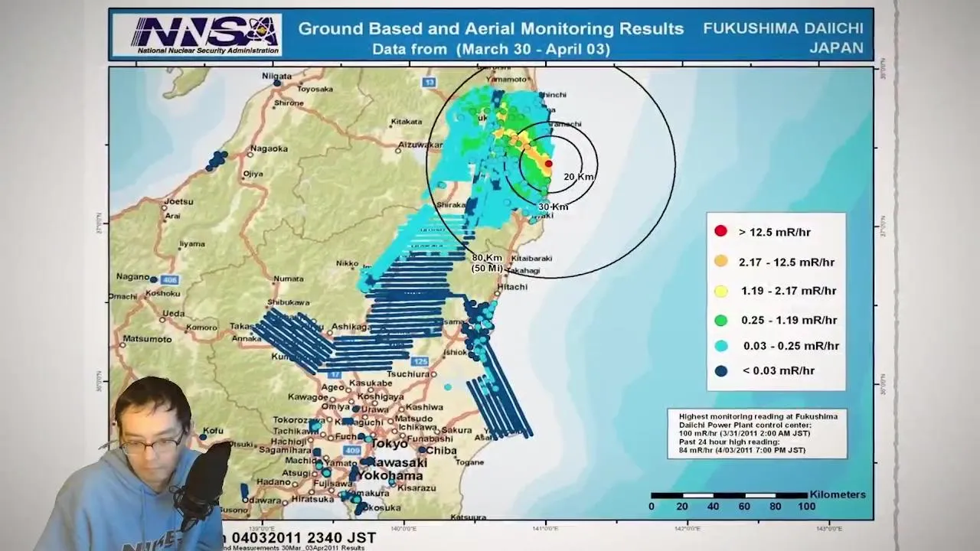980x551 pixels.
Task: Click the 'Kofu' city label
Action: pos(213,430)
